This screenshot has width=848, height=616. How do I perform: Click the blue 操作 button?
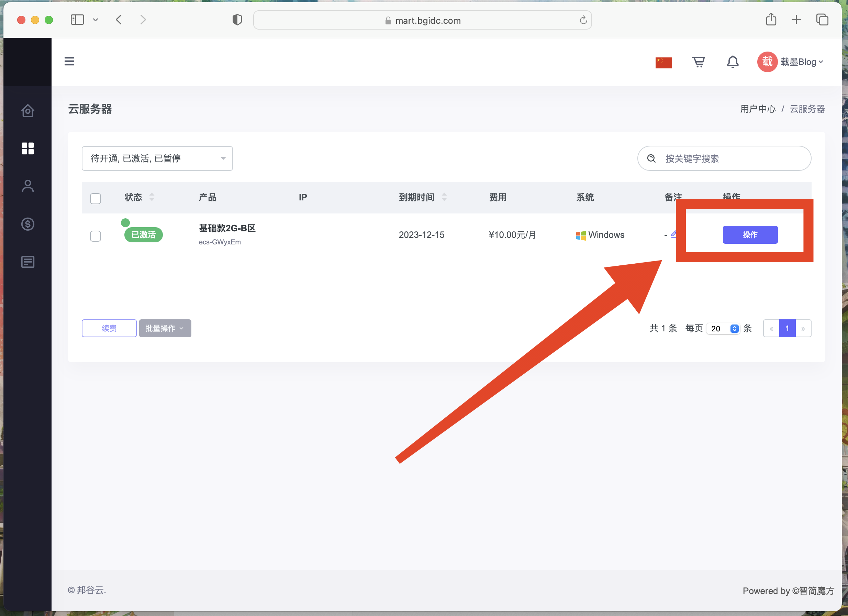click(750, 235)
